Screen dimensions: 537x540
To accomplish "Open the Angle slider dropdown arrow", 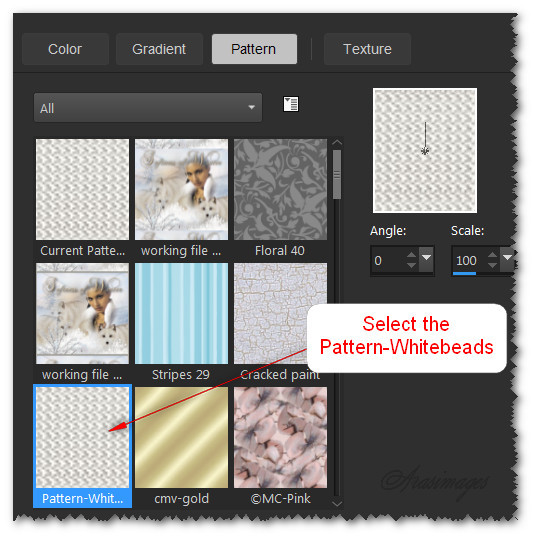I will pyautogui.click(x=426, y=258).
